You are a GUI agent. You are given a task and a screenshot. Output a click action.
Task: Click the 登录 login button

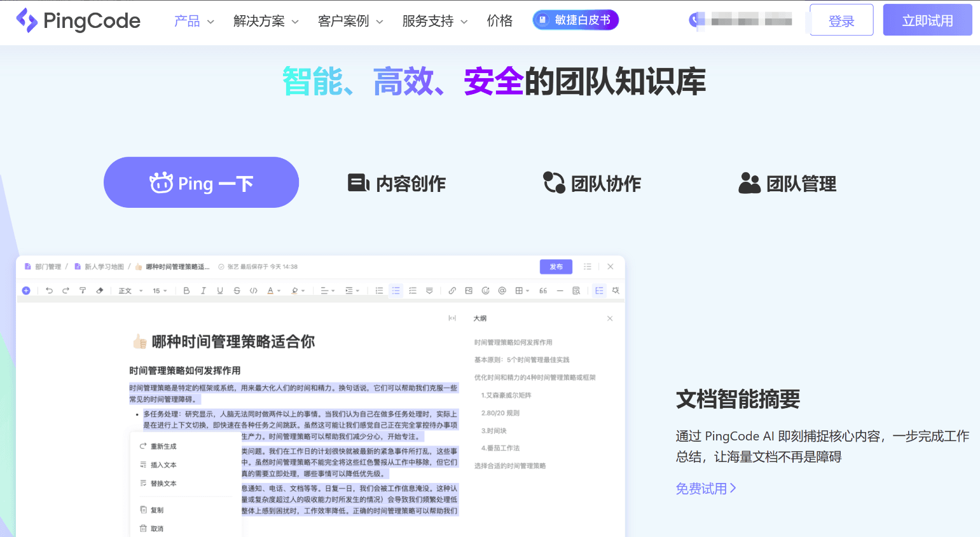coord(841,20)
